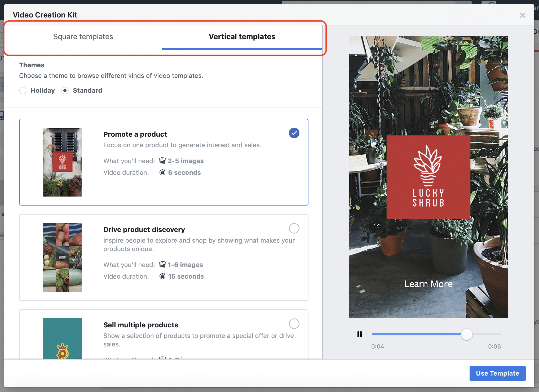The height and width of the screenshot is (392, 539).
Task: Open the Promote a product thumbnail
Action: [x=63, y=162]
